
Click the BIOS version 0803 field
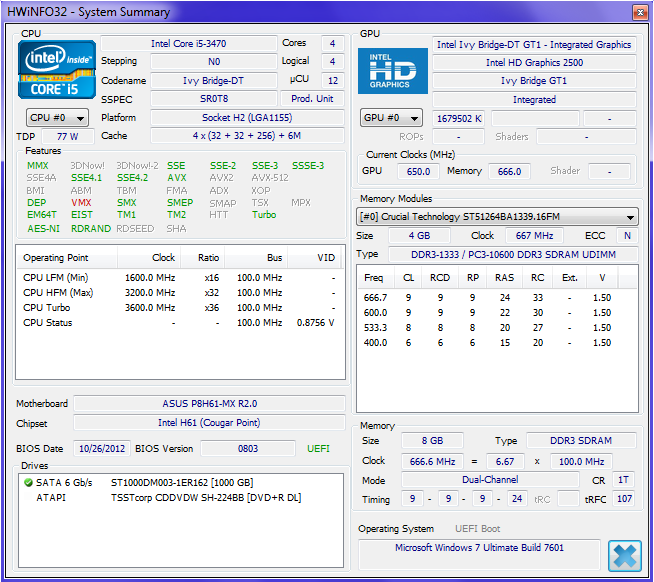tap(248, 448)
